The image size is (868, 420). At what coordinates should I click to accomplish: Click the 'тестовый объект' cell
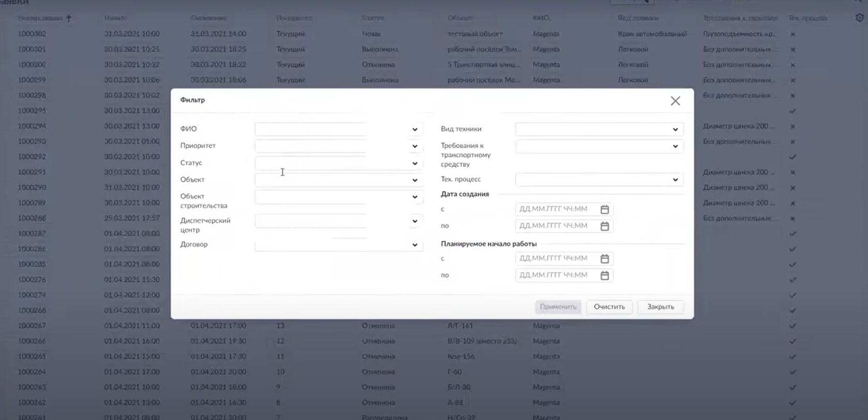tap(475, 34)
